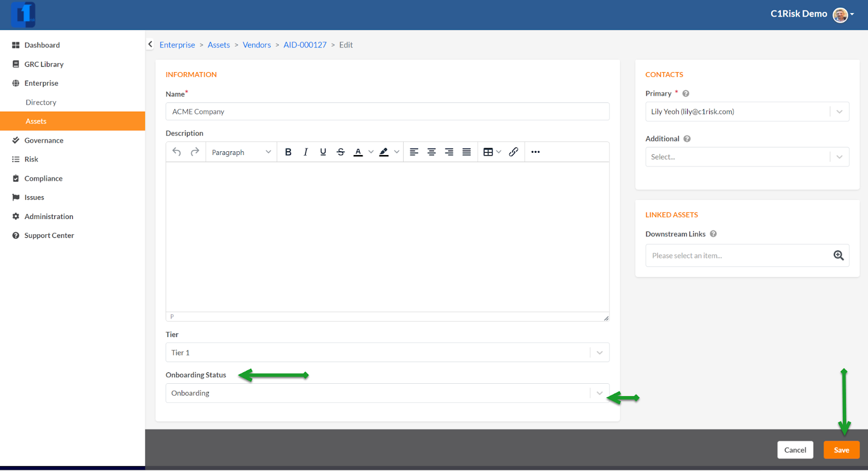Align description text right
868x471 pixels.
tap(449, 152)
